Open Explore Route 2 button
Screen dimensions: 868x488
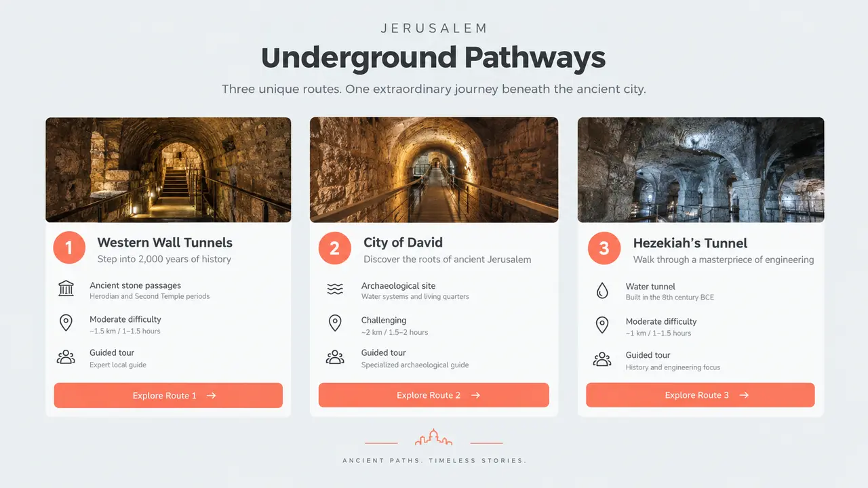tap(434, 395)
